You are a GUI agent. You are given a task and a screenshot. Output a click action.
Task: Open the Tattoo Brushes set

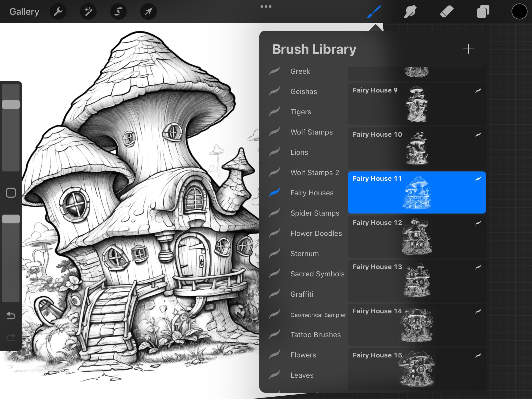pos(316,335)
